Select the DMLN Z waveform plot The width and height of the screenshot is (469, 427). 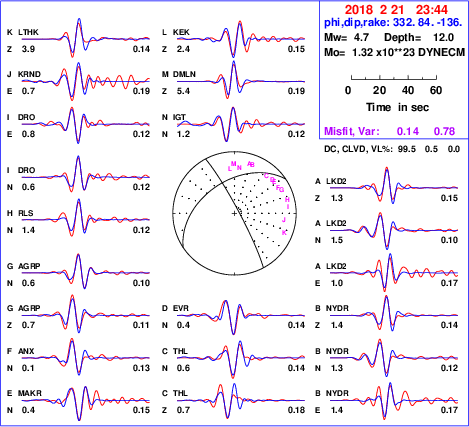[x=241, y=81]
